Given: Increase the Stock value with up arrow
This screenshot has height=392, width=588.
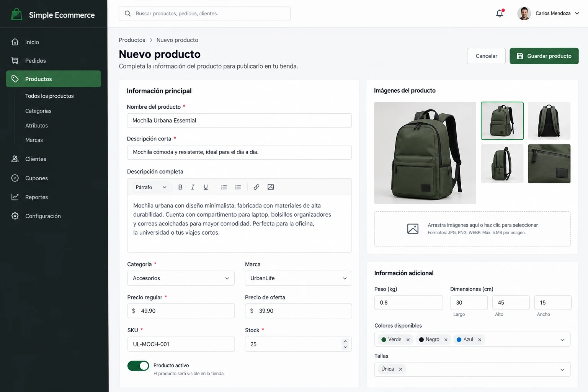Looking at the screenshot, I should coord(345,341).
